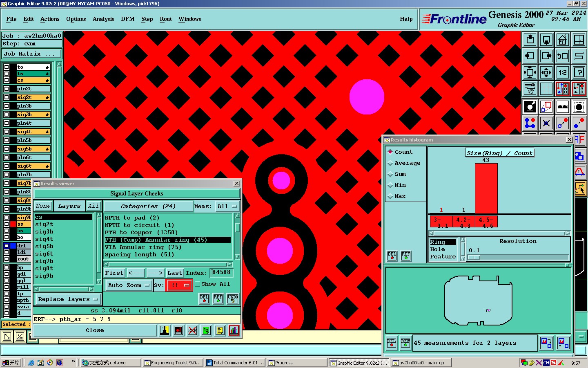Open the wrench and palette settings icon
This screenshot has width=588, height=368.
(530, 89)
